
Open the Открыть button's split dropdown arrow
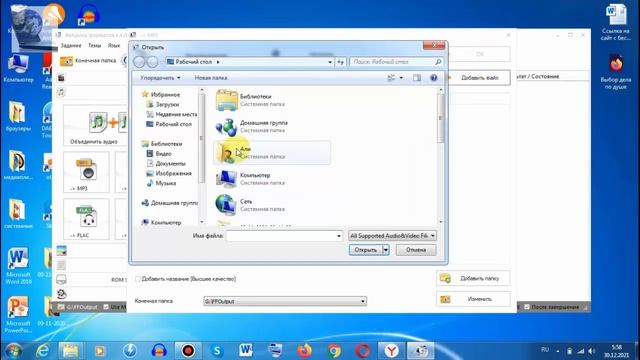point(386,250)
